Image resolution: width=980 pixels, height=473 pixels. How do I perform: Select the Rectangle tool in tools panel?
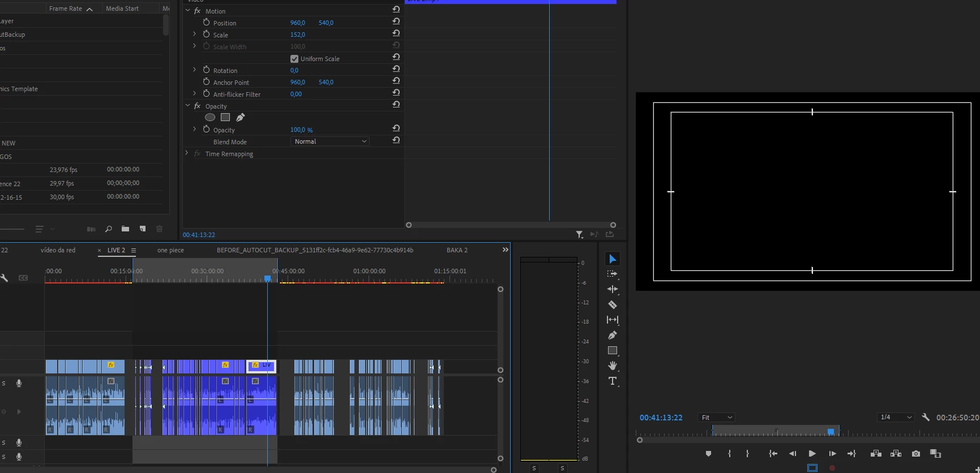point(613,351)
